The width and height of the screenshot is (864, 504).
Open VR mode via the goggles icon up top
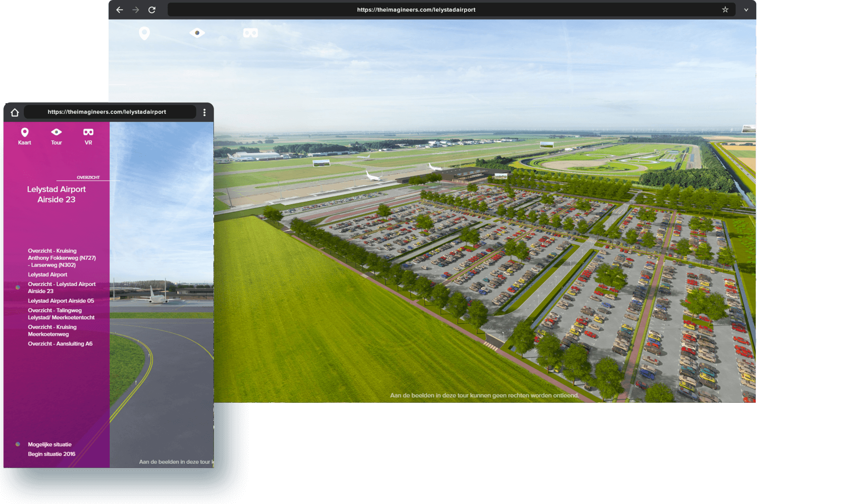coord(250,33)
